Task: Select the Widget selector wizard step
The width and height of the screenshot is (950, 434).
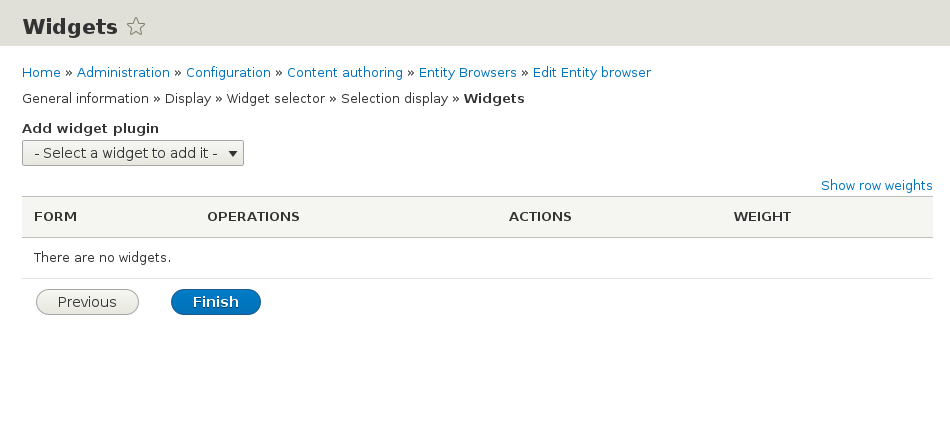Action: 276,98
